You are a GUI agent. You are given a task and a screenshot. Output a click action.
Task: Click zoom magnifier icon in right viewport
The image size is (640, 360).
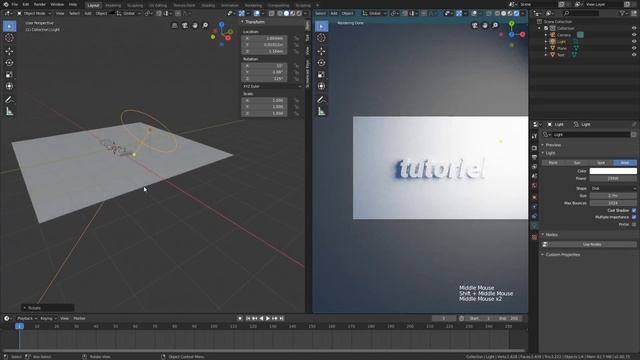[495, 25]
